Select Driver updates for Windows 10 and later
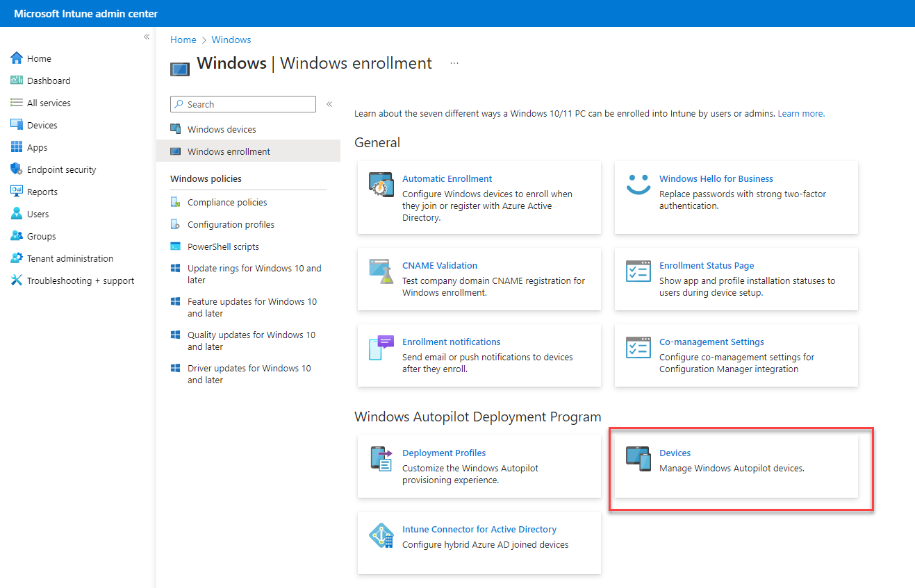 249,374
